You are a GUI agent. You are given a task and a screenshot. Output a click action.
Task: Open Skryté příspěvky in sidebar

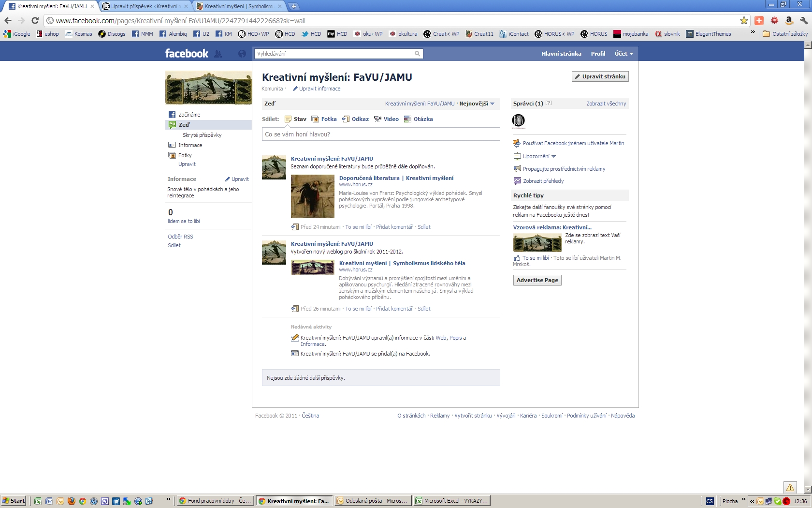point(202,135)
